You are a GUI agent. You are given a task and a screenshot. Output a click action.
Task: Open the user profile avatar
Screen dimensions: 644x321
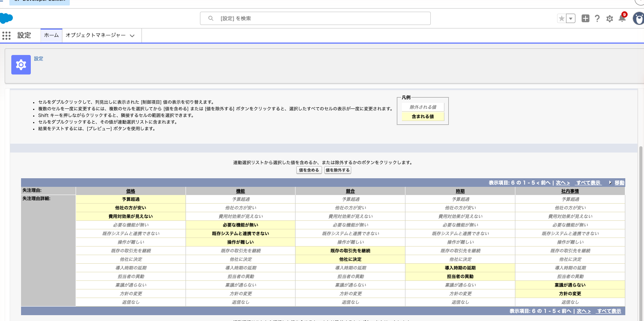(639, 18)
